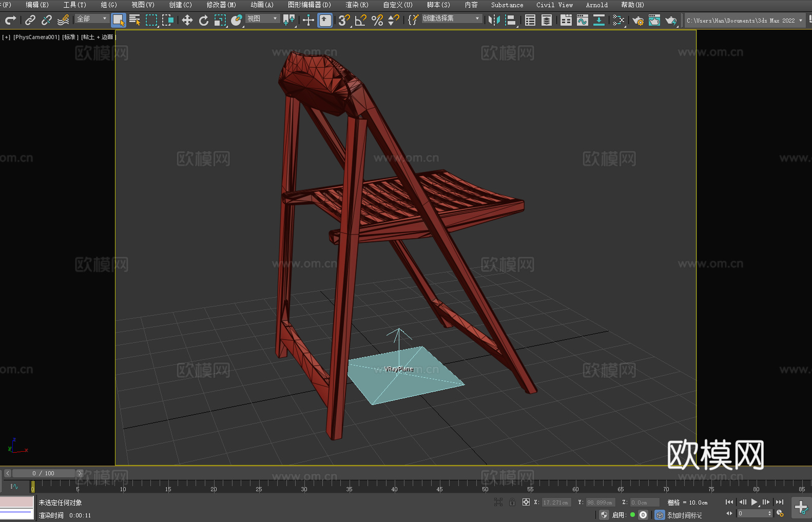Toggle the Selection Lock padlock icon
This screenshot has height=522, width=812.
coord(512,502)
